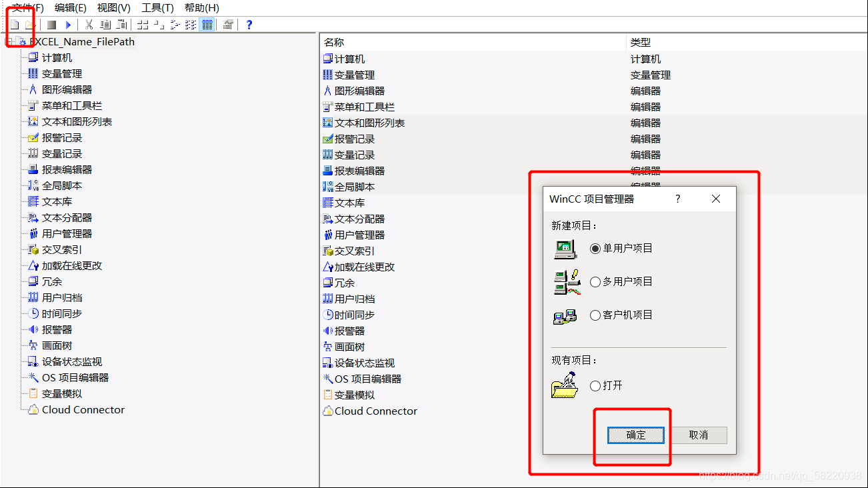Screen dimensions: 868x488
Task: Switch to small icons view in toolbar
Action: coord(159,25)
